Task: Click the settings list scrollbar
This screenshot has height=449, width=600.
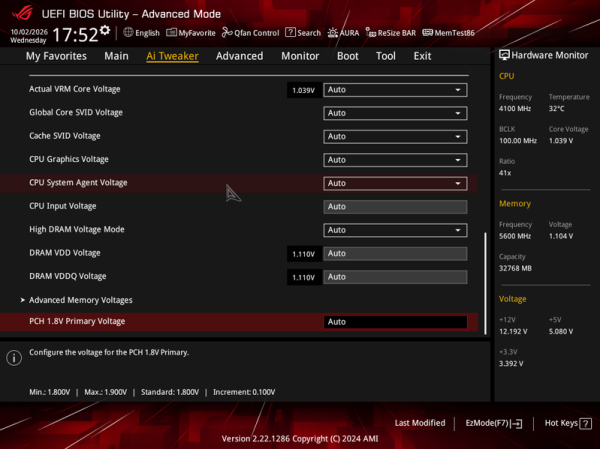Action: tap(486, 283)
